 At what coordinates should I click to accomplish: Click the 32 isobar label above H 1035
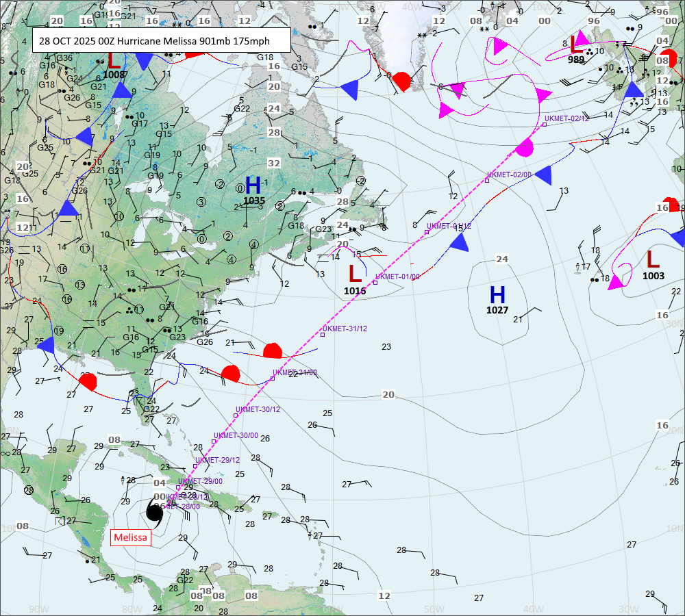(274, 163)
